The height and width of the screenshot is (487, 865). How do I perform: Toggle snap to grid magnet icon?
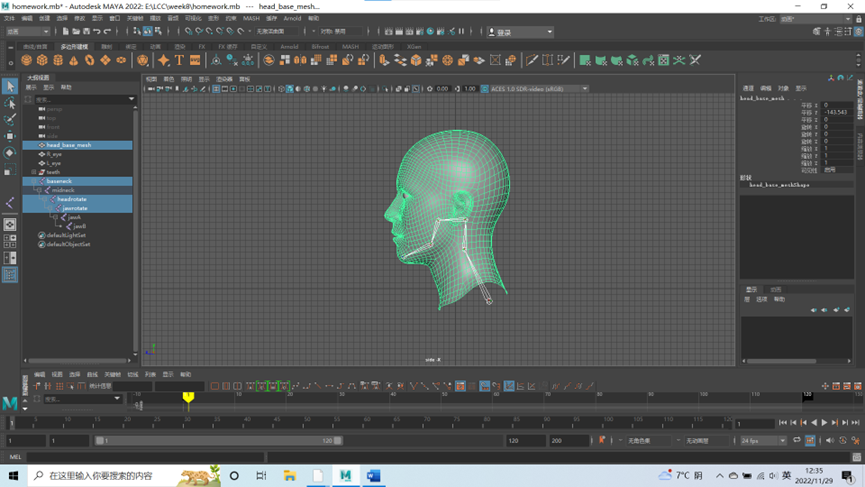click(x=189, y=31)
